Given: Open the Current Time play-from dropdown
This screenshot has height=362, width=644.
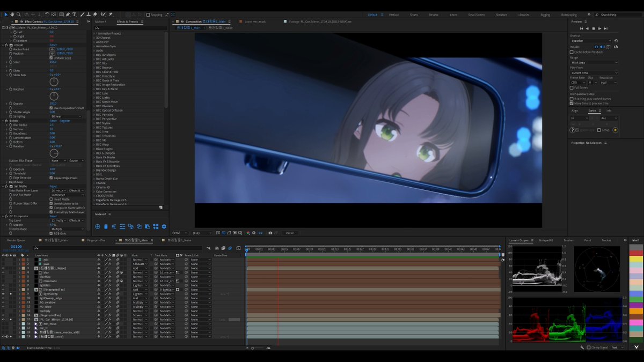Looking at the screenshot, I should (x=594, y=73).
